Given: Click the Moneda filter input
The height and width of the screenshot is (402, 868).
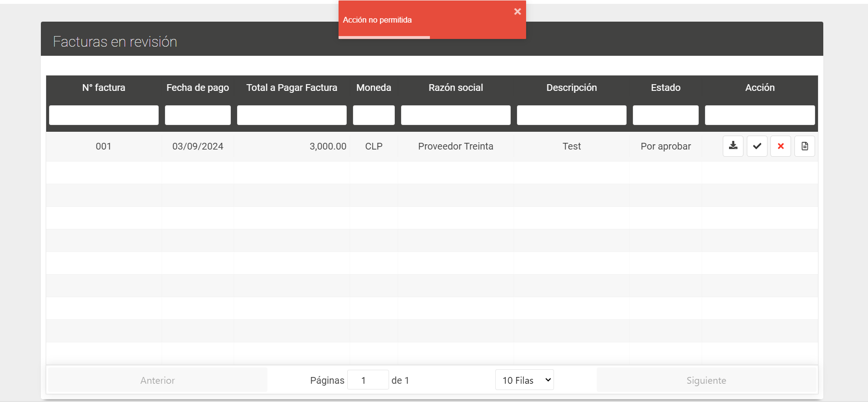Looking at the screenshot, I should pyautogui.click(x=374, y=115).
